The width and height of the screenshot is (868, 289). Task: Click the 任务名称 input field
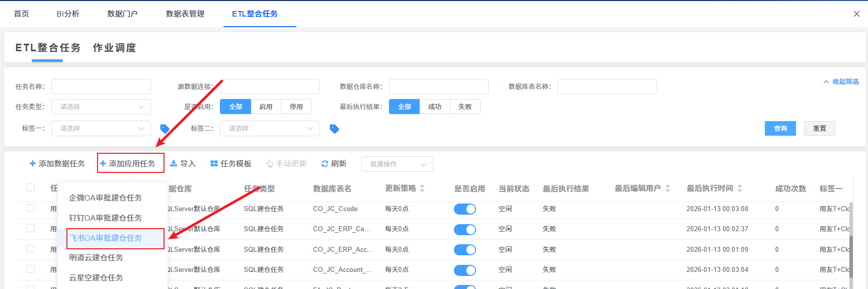(x=101, y=86)
